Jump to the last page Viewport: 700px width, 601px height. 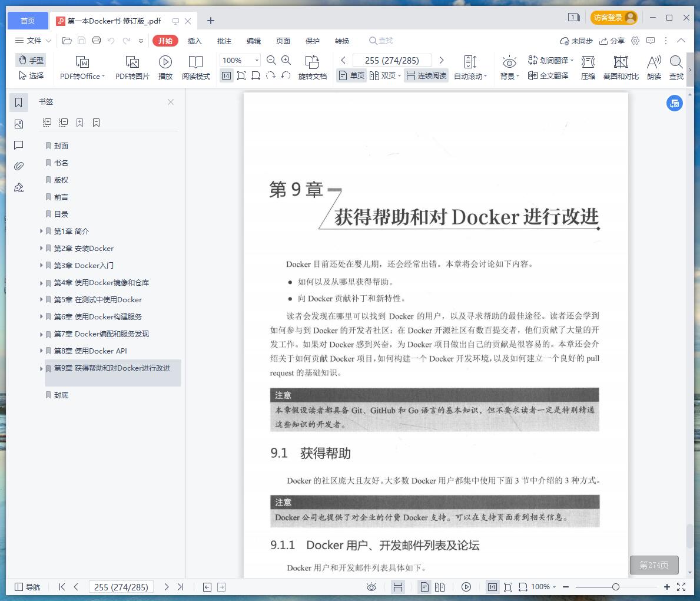pyautogui.click(x=180, y=587)
